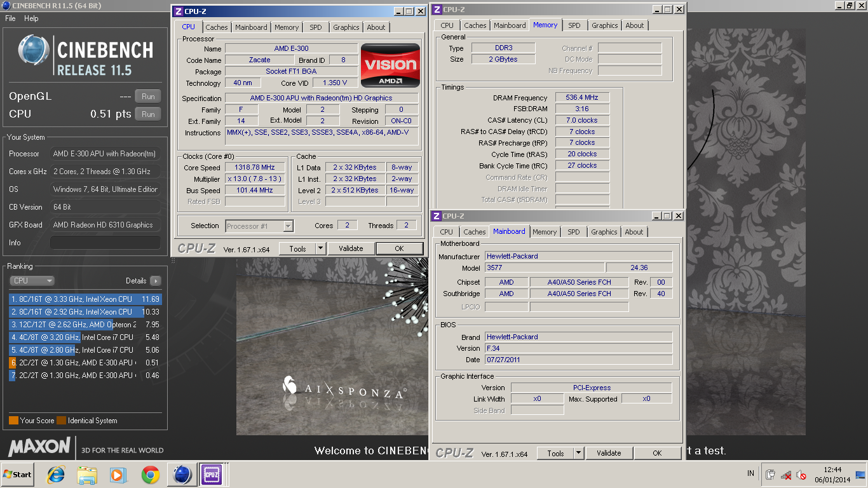This screenshot has width=868, height=488.
Task: Click Tools button in the Mainboard window of CPU-Z
Action: tap(555, 453)
